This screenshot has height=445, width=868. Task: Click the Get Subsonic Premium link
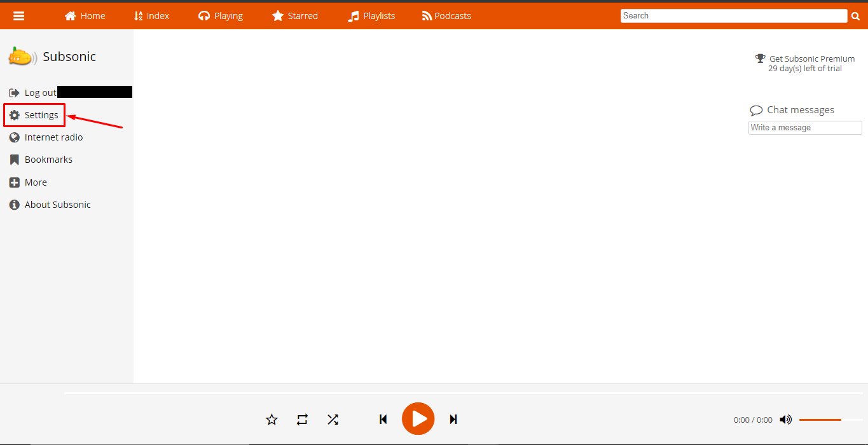pos(811,58)
